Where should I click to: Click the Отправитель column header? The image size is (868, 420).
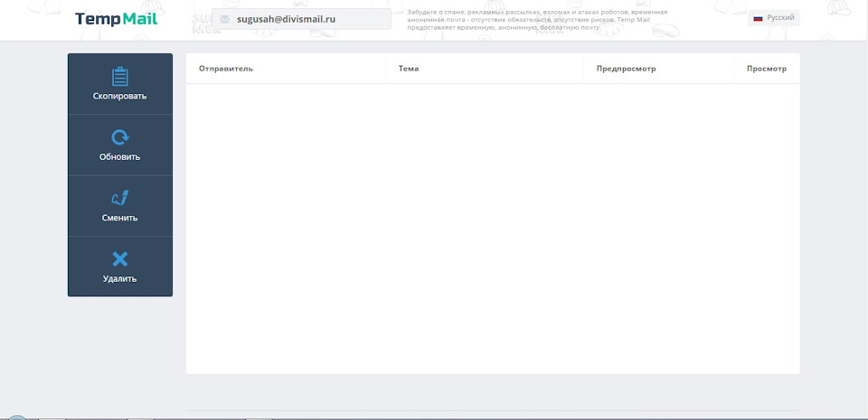coord(226,69)
